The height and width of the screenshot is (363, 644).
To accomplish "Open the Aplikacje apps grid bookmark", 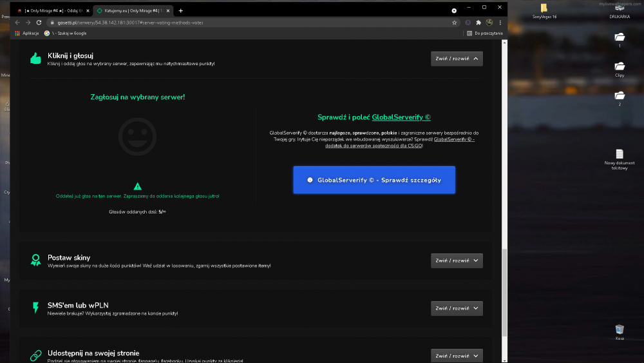I will pyautogui.click(x=26, y=34).
